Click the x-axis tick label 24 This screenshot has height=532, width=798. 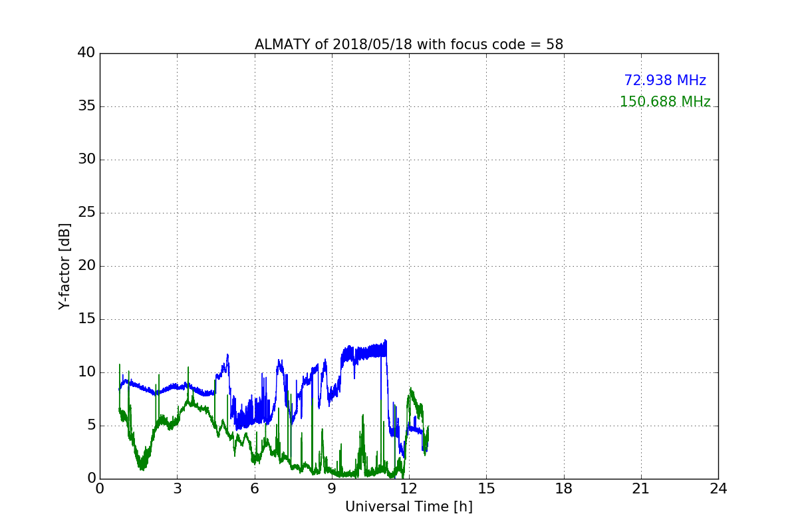(x=718, y=489)
